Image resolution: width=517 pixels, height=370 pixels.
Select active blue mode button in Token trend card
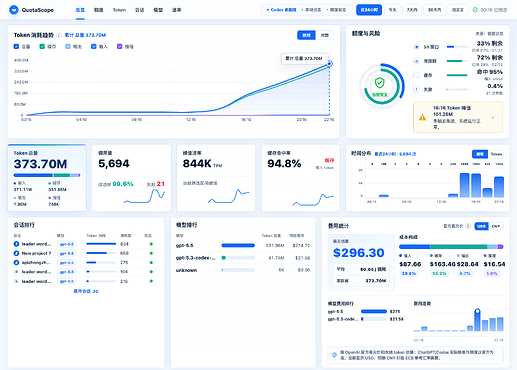click(306, 35)
